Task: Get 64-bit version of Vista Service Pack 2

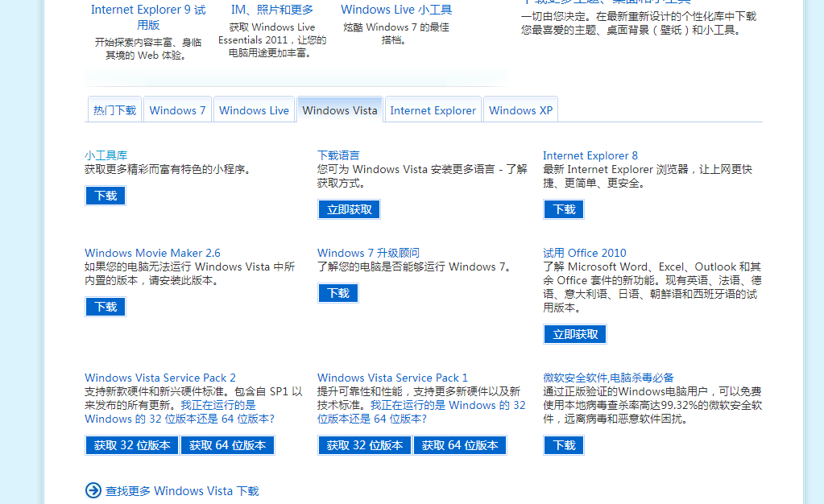Action: (x=228, y=445)
